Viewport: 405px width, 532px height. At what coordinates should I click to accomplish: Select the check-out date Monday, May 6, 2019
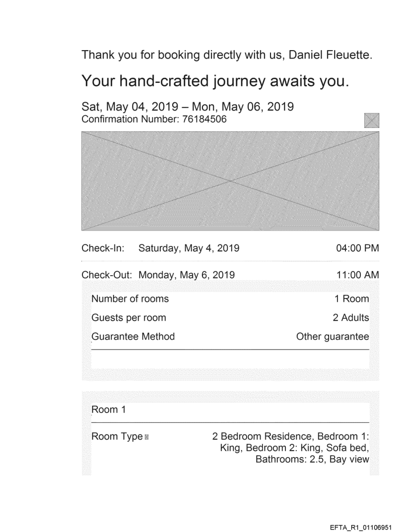[x=187, y=274]
